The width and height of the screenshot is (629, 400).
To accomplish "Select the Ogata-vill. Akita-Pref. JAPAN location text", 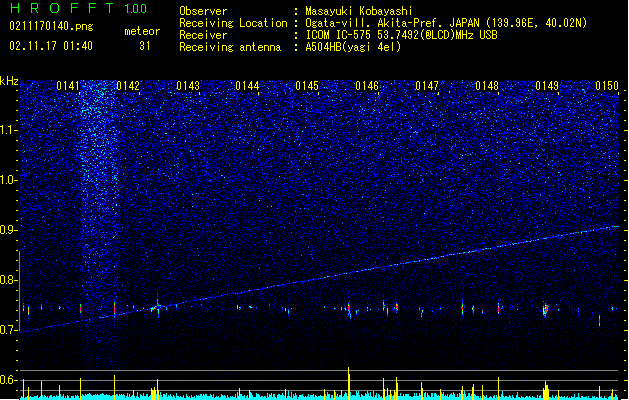I will pos(446,23).
